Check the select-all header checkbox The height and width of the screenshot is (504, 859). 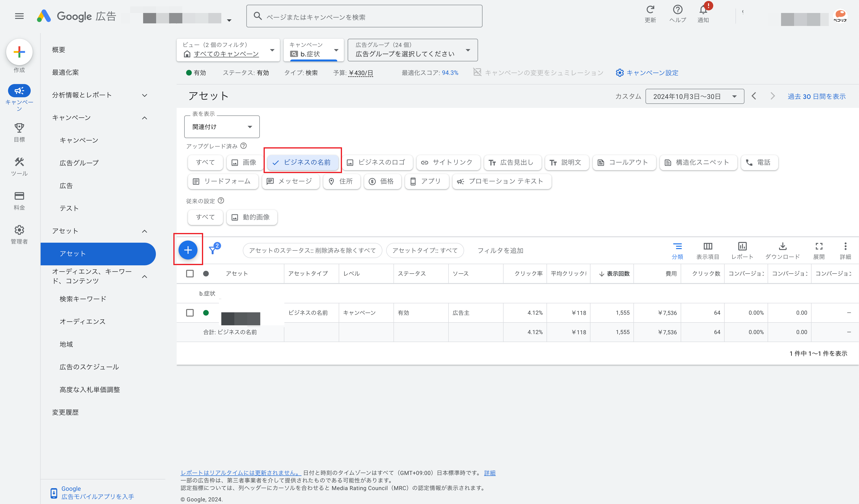coord(190,273)
